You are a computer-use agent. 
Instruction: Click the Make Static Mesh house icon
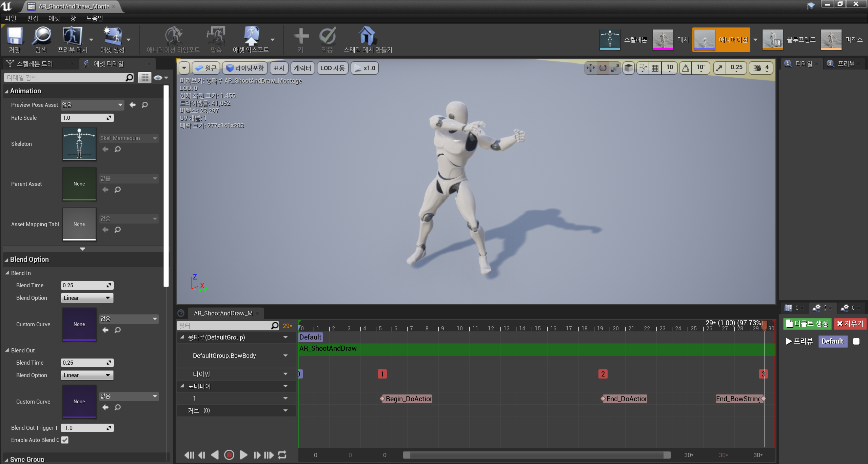pyautogui.click(x=367, y=36)
